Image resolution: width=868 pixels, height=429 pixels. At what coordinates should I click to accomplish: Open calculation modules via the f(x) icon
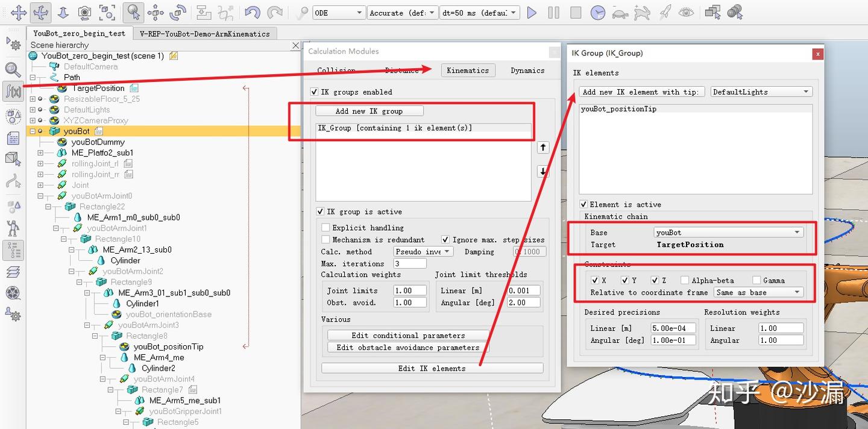click(x=13, y=92)
